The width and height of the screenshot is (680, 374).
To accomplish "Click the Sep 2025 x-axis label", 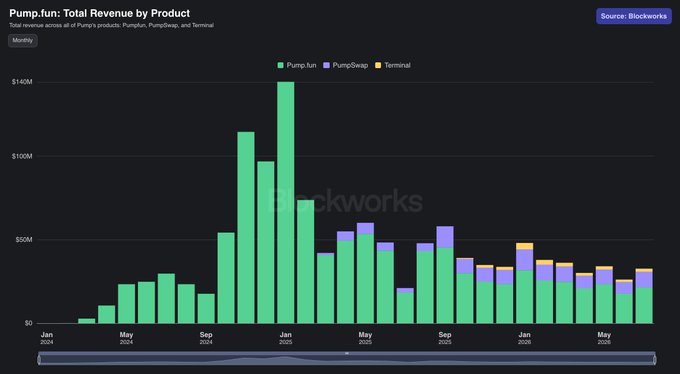I will pos(445,338).
